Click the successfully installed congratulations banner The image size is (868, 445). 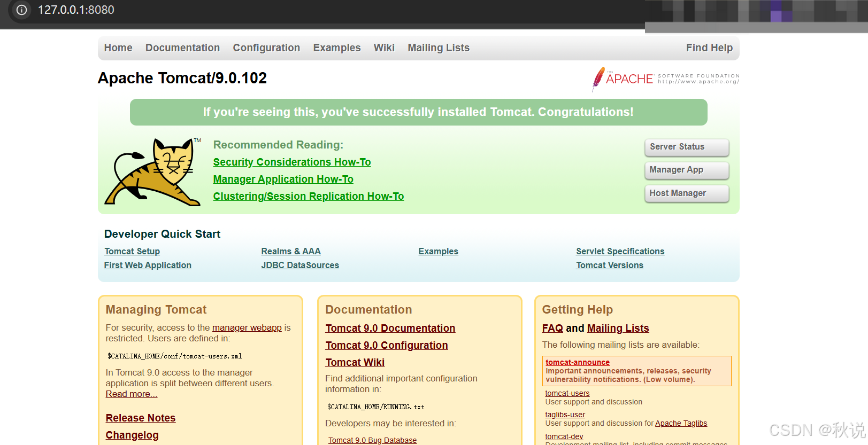click(418, 112)
